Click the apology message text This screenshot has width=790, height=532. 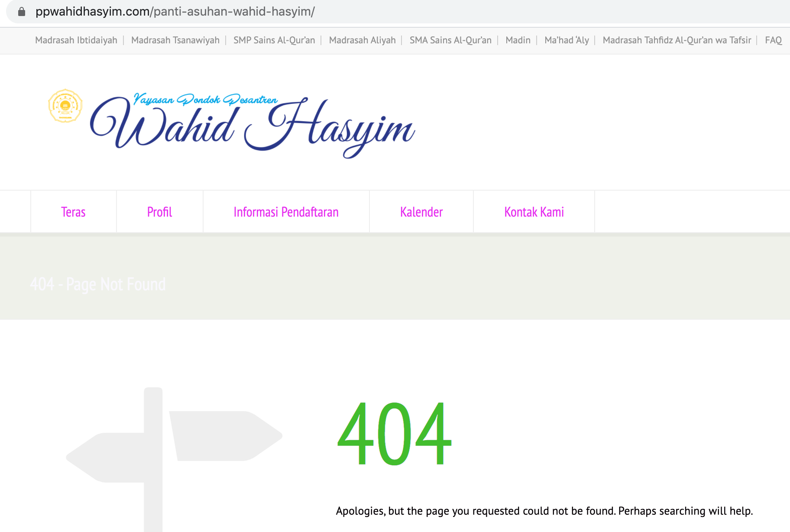[544, 511]
